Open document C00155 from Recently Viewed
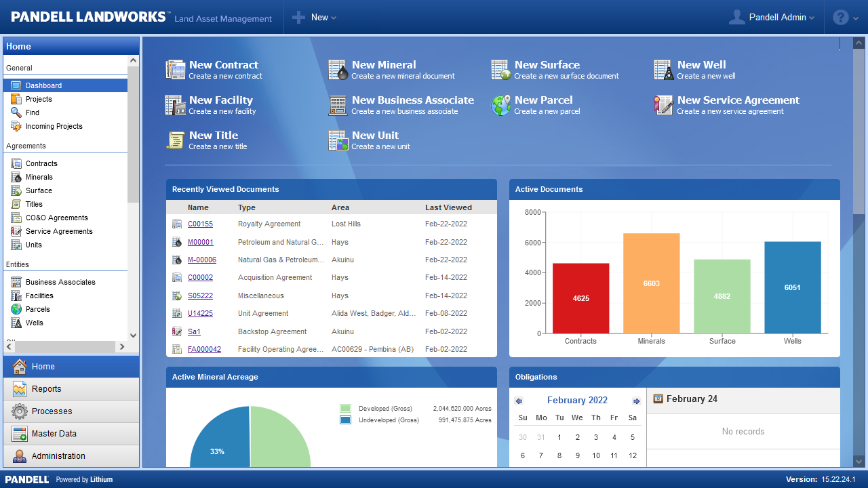The image size is (868, 488). point(199,224)
